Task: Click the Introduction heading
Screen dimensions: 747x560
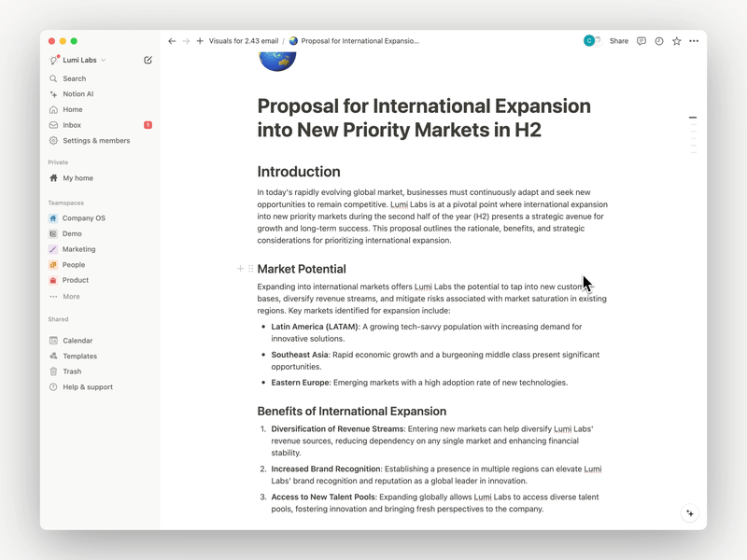Action: pos(299,172)
